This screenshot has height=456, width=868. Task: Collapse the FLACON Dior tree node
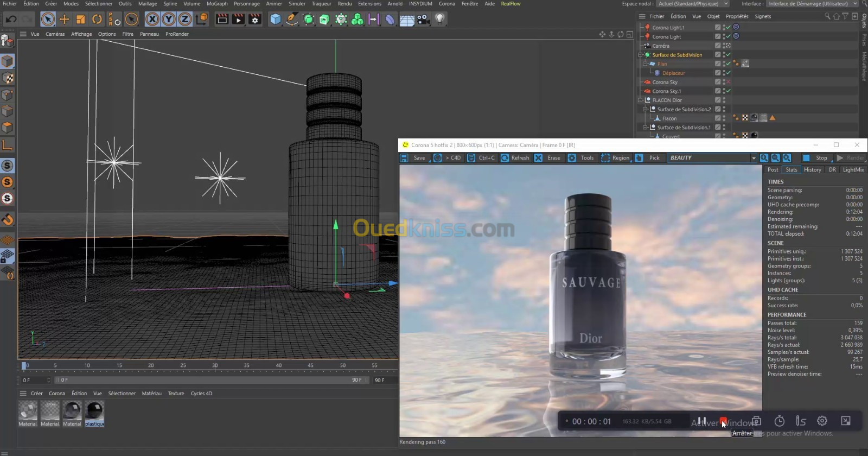tap(640, 100)
